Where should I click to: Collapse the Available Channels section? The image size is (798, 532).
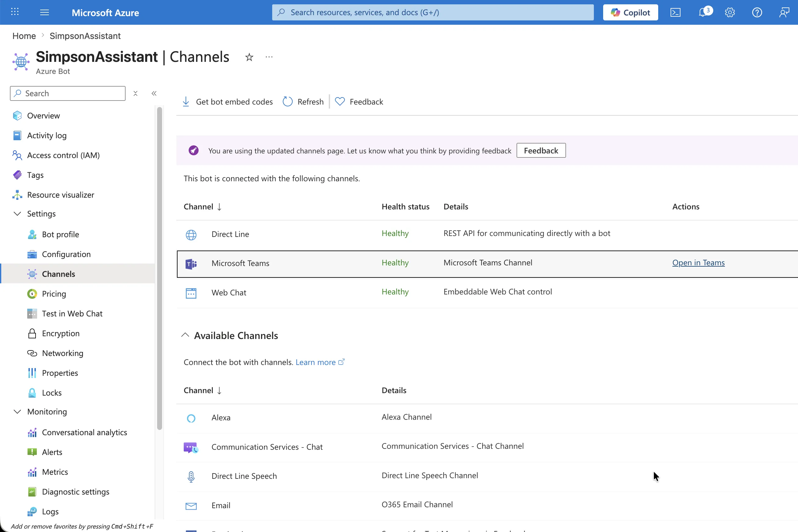point(185,335)
